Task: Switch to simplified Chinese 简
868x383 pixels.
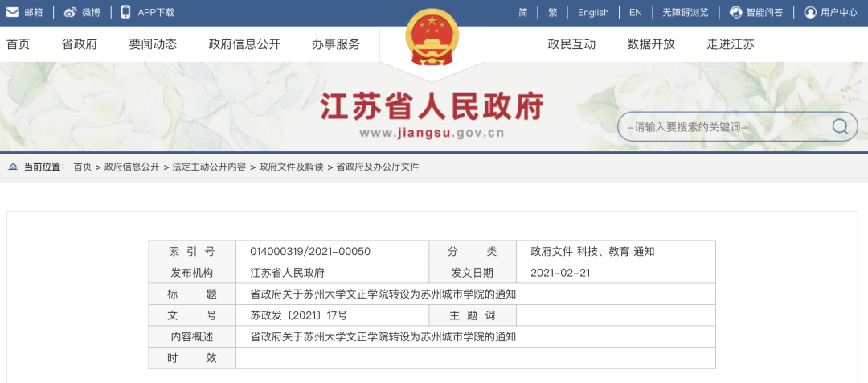Action: point(523,12)
